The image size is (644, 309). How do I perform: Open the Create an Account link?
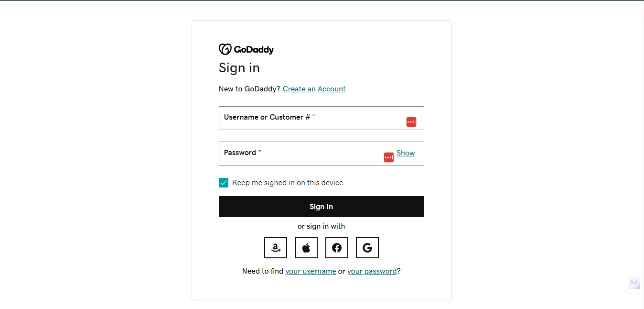(x=314, y=89)
